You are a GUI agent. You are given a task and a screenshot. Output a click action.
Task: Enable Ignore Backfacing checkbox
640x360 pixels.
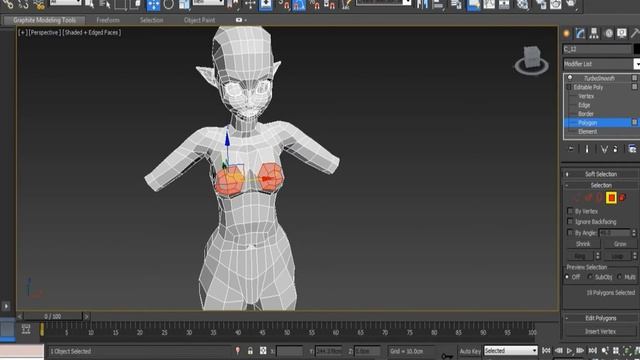tap(570, 222)
